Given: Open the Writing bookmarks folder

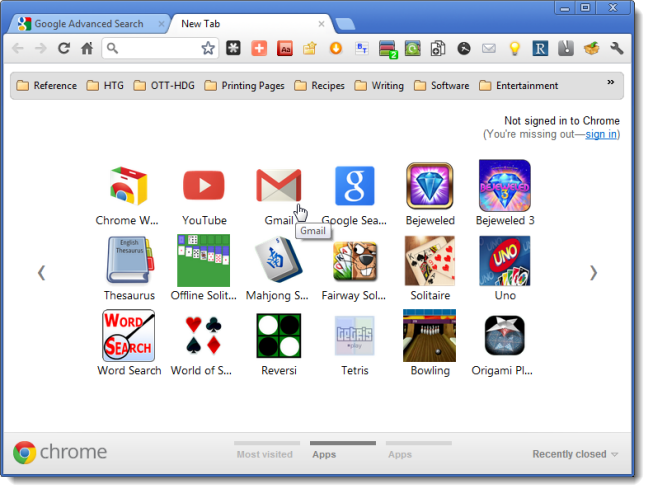Looking at the screenshot, I should (x=379, y=85).
